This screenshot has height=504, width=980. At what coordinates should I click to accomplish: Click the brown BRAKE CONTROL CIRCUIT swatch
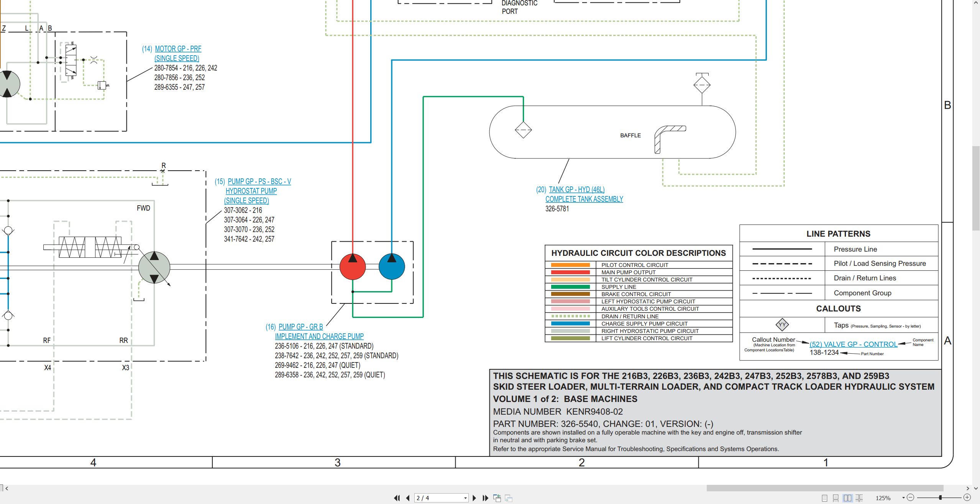[570, 294]
